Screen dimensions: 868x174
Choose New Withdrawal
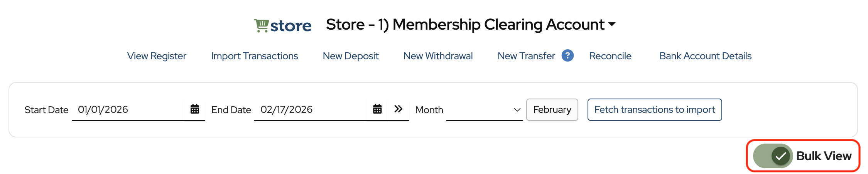click(438, 56)
